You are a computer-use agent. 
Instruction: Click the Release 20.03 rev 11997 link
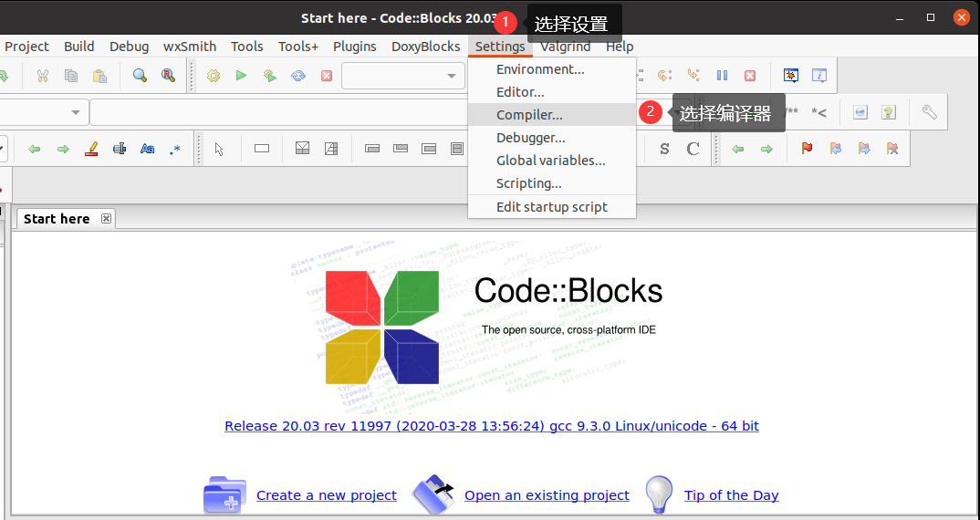(x=492, y=426)
